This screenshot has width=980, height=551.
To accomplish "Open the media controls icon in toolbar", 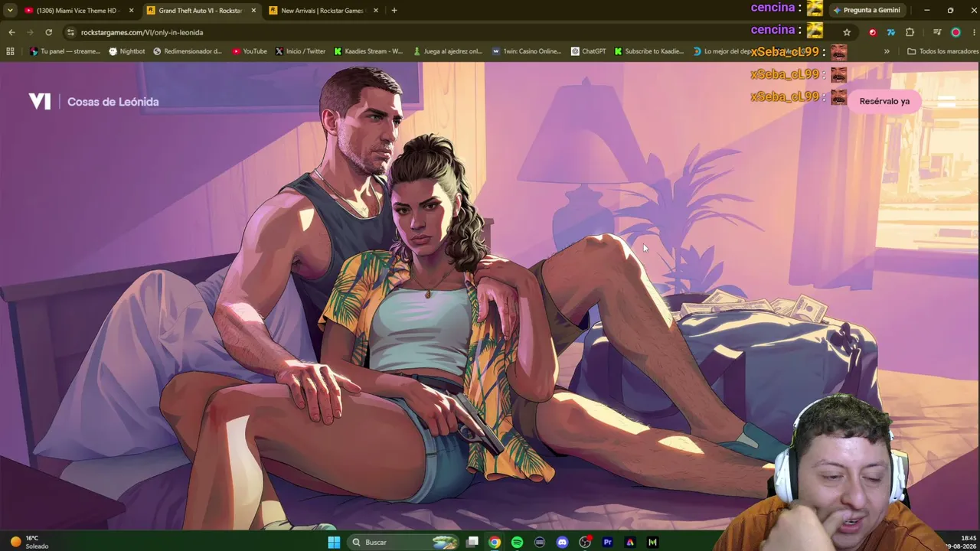I will click(x=937, y=32).
